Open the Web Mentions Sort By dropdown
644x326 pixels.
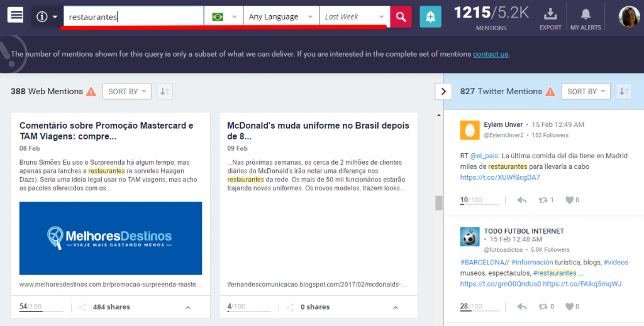click(127, 92)
